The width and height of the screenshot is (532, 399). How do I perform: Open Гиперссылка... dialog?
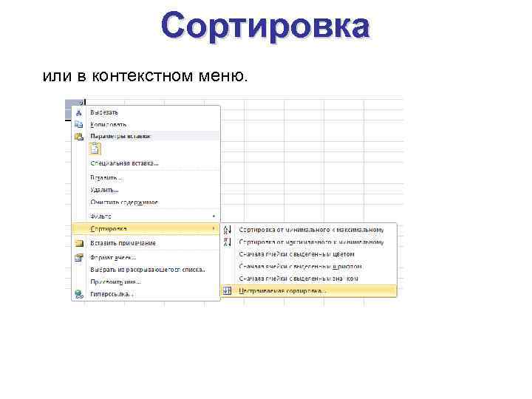(x=112, y=294)
